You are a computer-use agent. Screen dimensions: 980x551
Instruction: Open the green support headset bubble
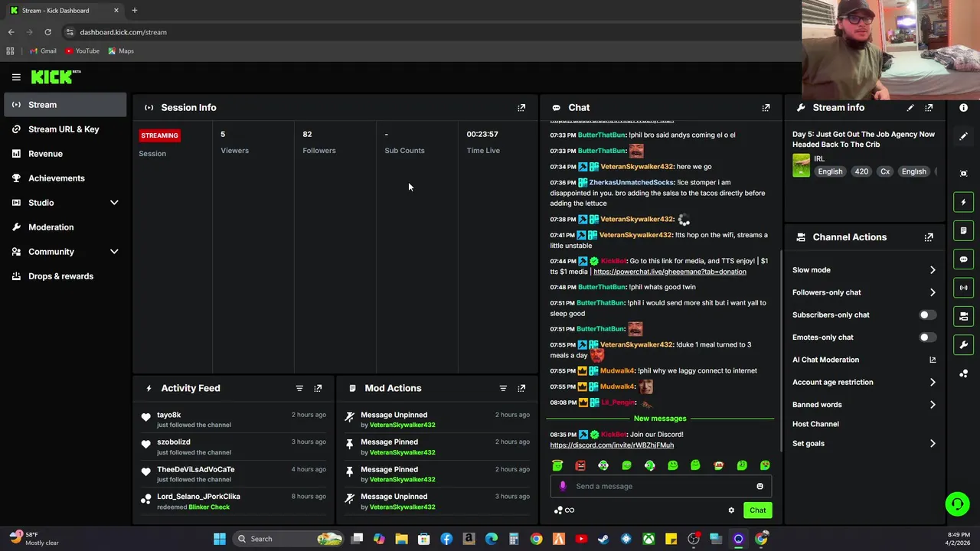pyautogui.click(x=957, y=504)
